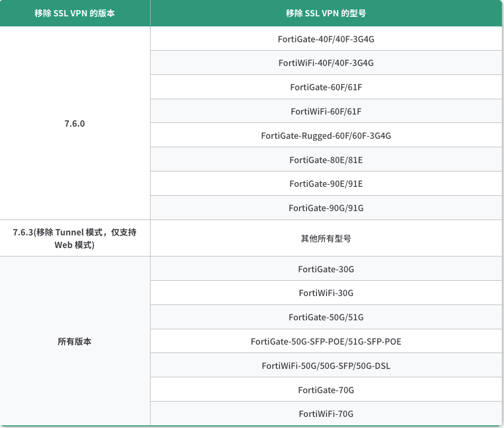Click the '移除 SSL VPN 的型号' column header

click(326, 13)
